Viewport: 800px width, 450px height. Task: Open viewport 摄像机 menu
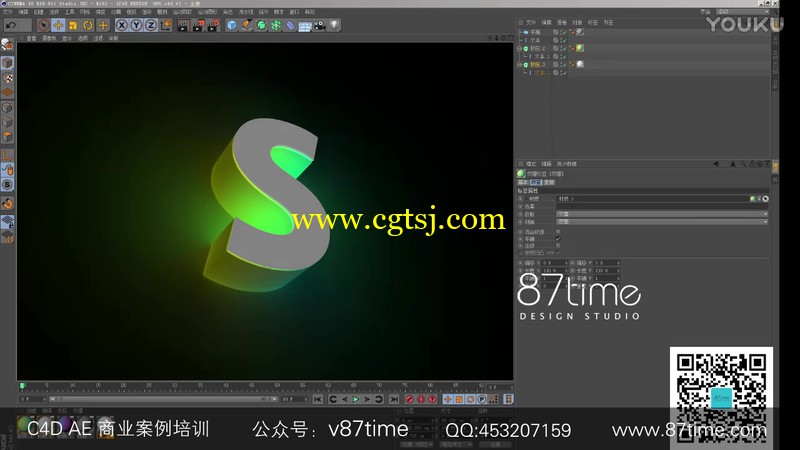click(49, 38)
